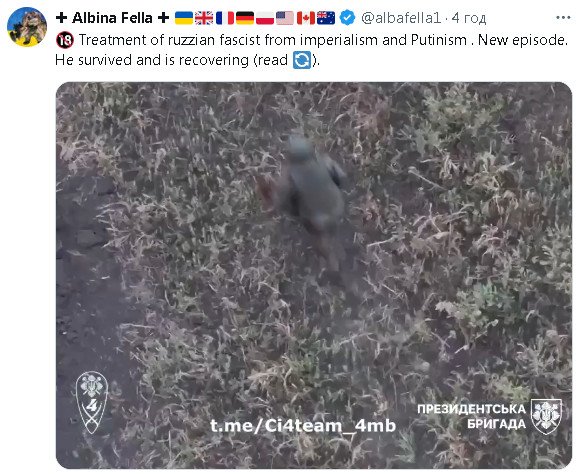
Task: Click the red 18+ warning emoji
Action: (x=65, y=40)
